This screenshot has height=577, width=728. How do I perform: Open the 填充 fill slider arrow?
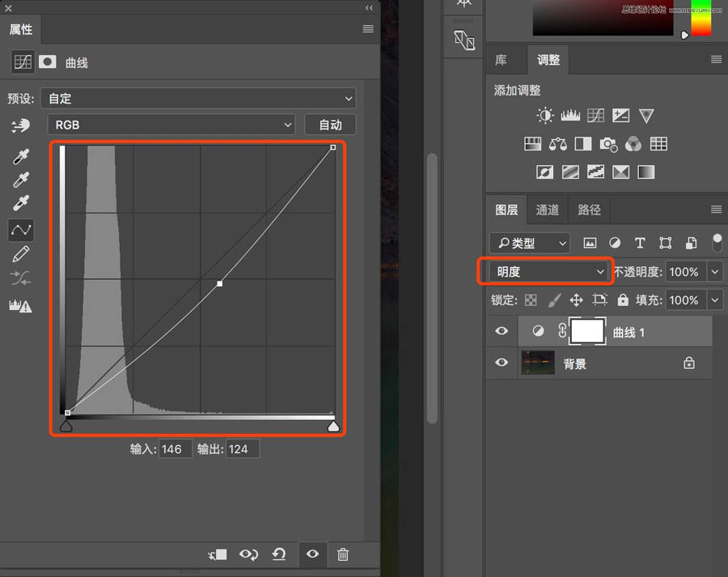[x=715, y=300]
